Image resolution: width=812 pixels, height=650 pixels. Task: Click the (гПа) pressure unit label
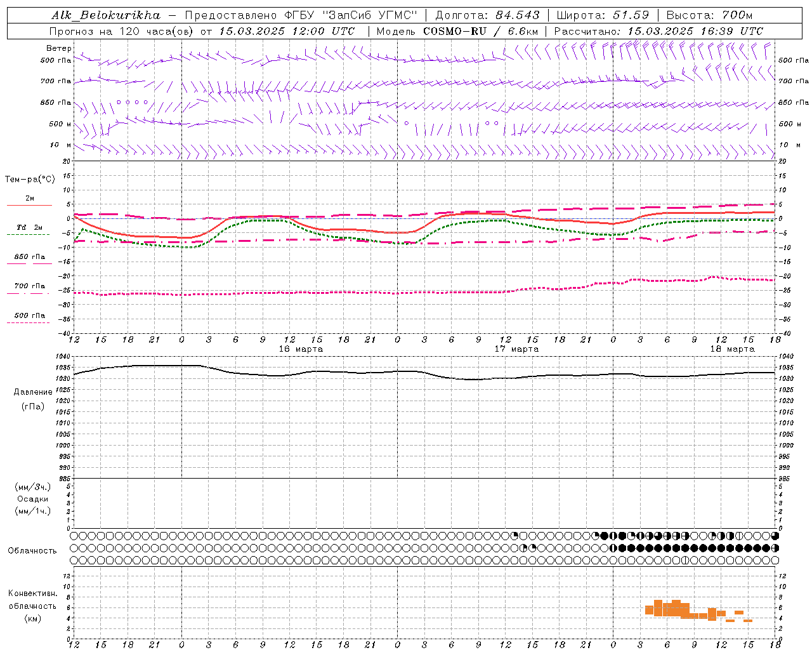(33, 406)
